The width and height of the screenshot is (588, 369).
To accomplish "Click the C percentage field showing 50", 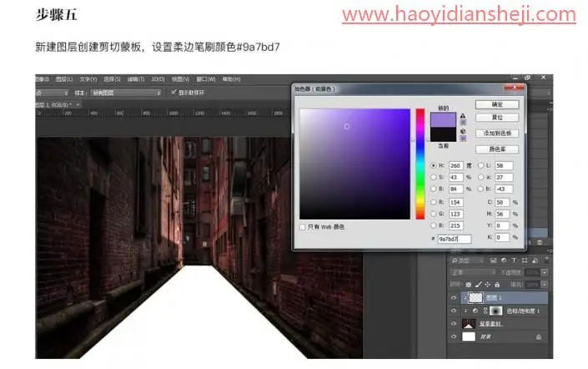I will pos(502,202).
